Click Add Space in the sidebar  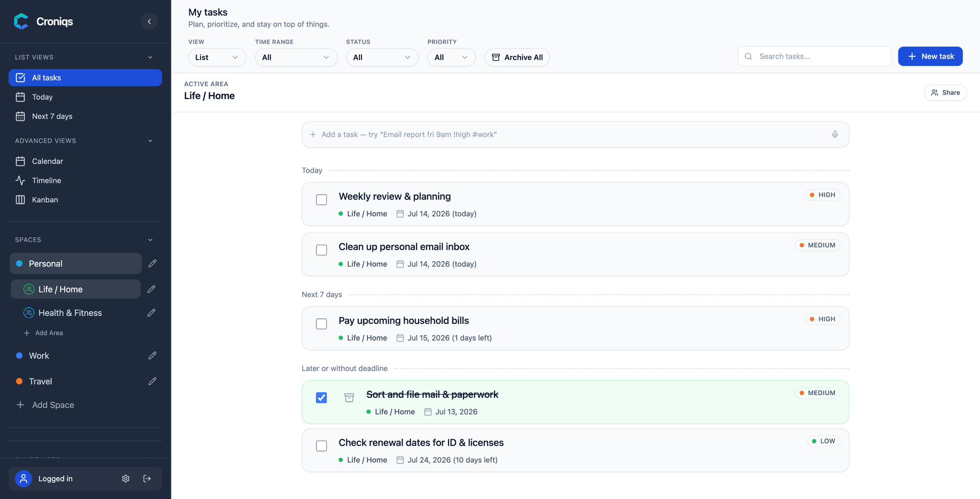[45, 405]
